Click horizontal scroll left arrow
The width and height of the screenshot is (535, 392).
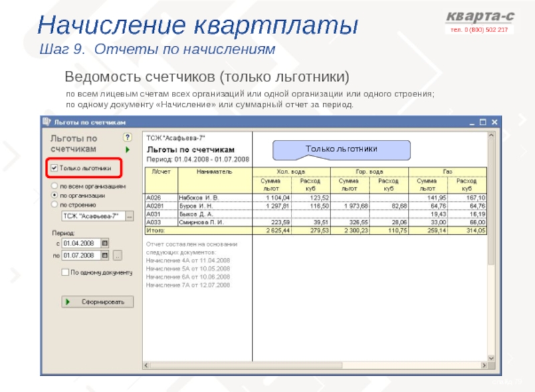[146, 365]
